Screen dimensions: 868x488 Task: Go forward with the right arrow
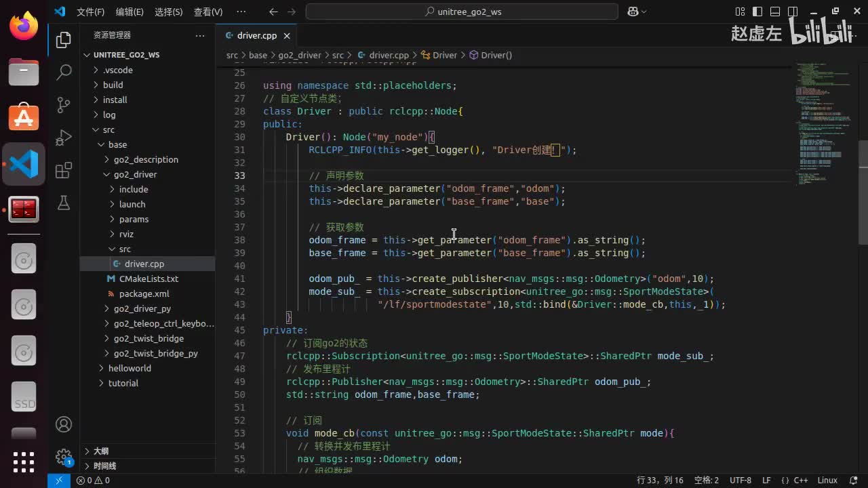[x=292, y=12]
